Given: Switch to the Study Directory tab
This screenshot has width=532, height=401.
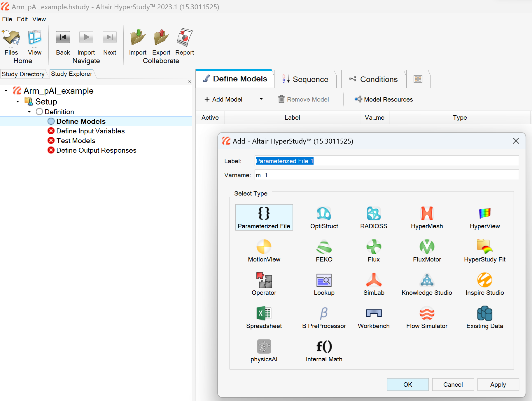Looking at the screenshot, I should (23, 74).
